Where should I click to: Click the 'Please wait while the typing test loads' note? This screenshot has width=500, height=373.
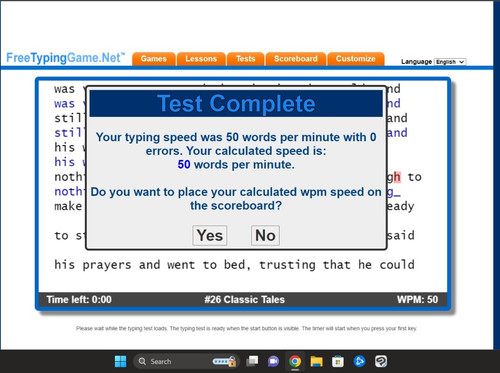(x=246, y=329)
